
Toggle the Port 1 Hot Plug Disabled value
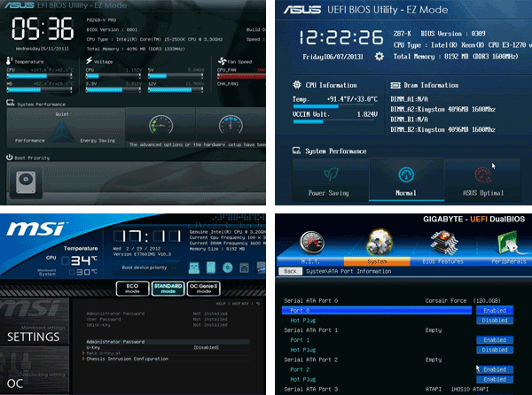click(x=495, y=350)
